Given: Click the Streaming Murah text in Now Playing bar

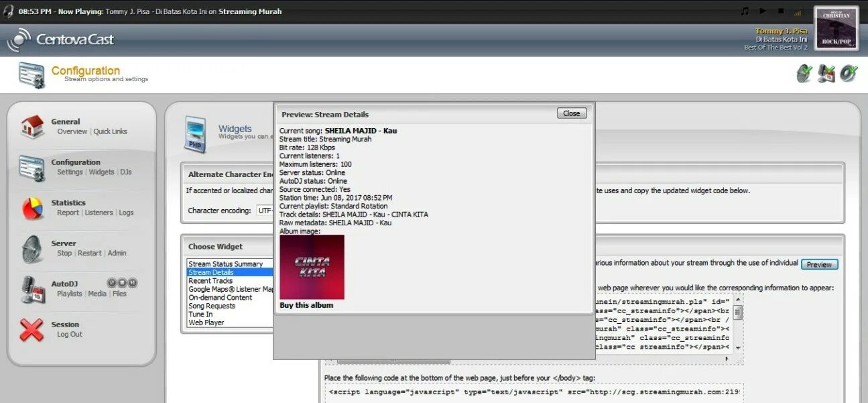Looking at the screenshot, I should pyautogui.click(x=250, y=11).
